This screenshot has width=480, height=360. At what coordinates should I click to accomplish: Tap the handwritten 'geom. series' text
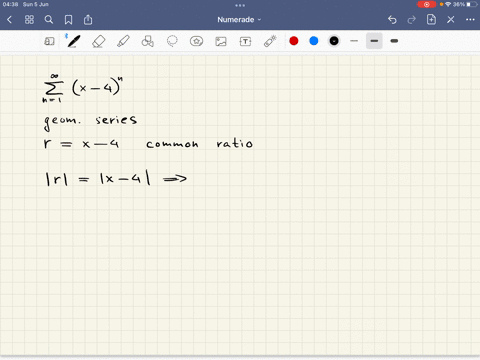click(x=90, y=121)
